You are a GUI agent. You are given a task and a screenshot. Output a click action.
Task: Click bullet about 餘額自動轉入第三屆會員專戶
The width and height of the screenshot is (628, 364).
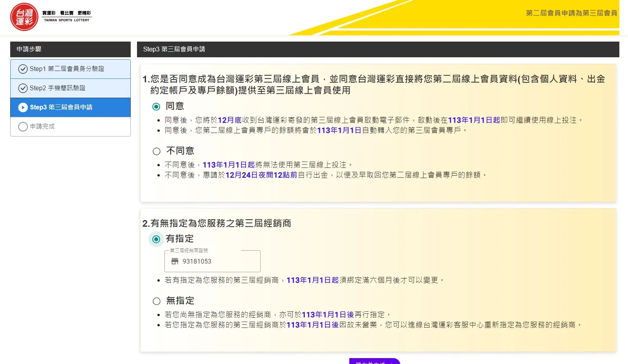(316, 131)
